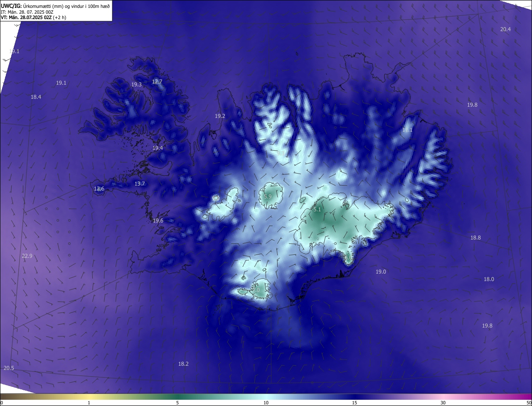This screenshot has width=532, height=406.
Task: Click the 'VT: Mán. 28.07.2025 02Z (+2 h)' line
Action: [34, 17]
